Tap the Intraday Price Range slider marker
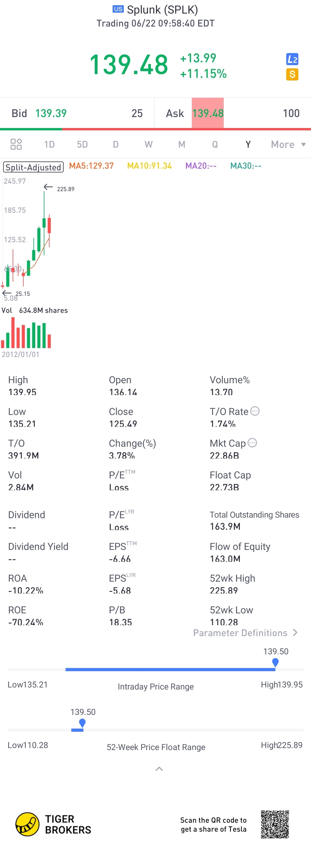Image resolution: width=311 pixels, height=868 pixels. (275, 662)
